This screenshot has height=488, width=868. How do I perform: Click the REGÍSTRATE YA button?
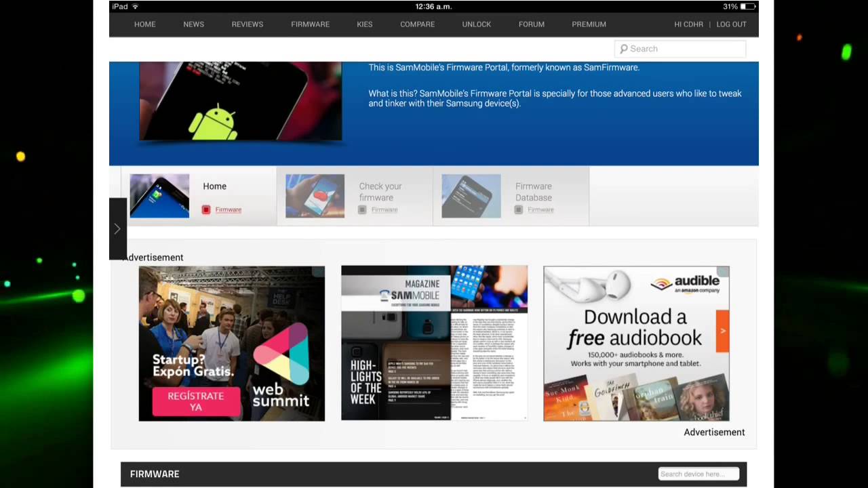pyautogui.click(x=196, y=401)
